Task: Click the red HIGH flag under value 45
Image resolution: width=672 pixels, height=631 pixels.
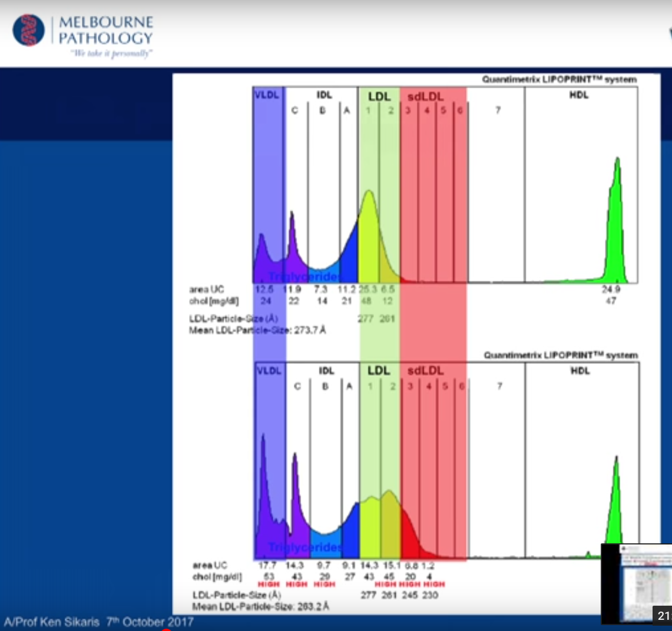Action: click(385, 584)
